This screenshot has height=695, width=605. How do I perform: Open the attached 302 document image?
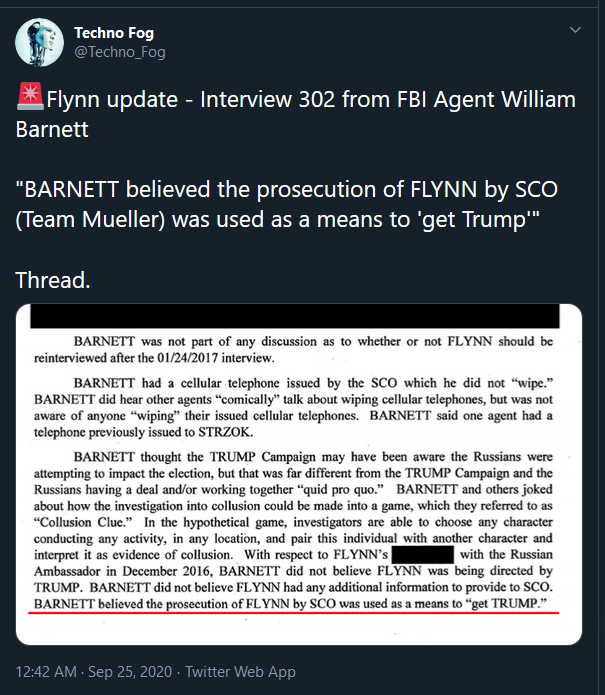[x=299, y=474]
